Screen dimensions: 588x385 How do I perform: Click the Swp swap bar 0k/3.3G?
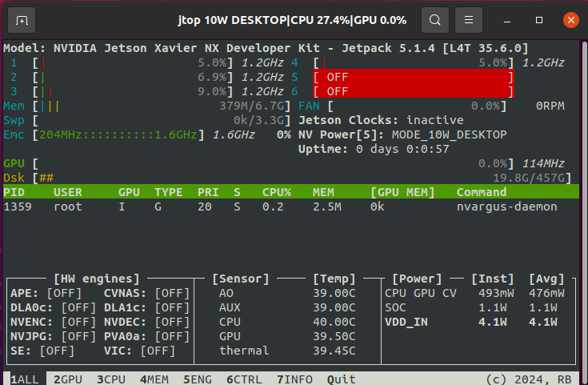click(162, 120)
